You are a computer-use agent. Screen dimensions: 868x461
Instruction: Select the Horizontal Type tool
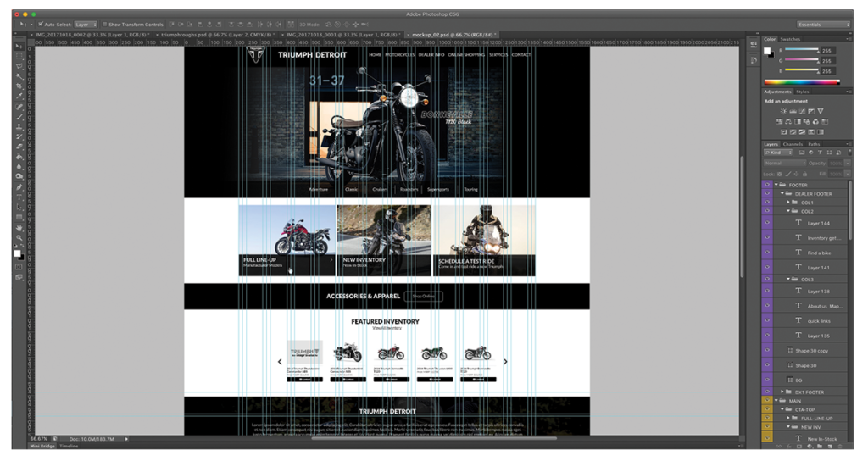[19, 197]
